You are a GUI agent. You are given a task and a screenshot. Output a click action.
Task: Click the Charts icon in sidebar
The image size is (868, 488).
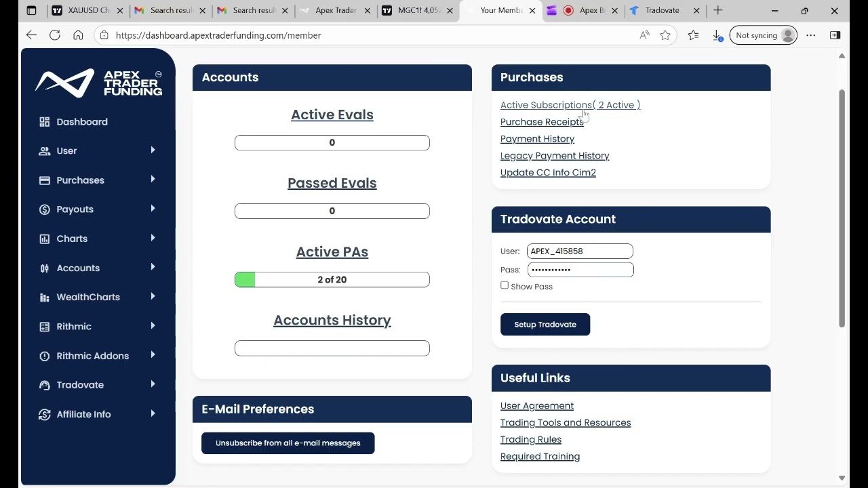point(45,239)
